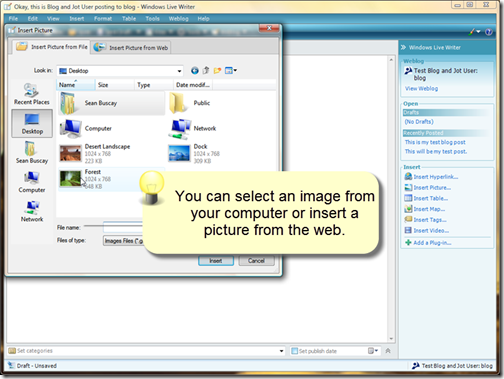Open the Tools menu
Viewport: 504px width, 379px height.
[152, 19]
